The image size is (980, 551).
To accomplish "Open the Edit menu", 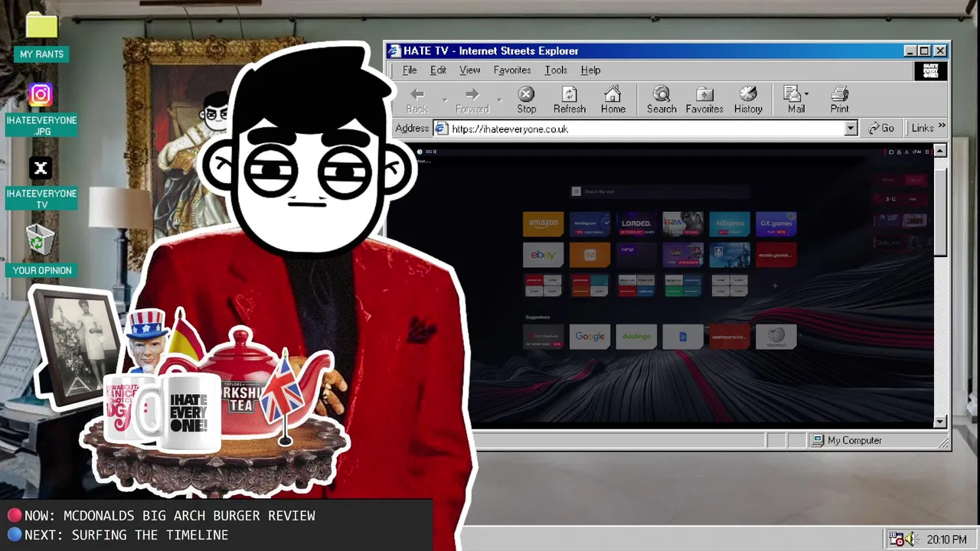I will 438,70.
